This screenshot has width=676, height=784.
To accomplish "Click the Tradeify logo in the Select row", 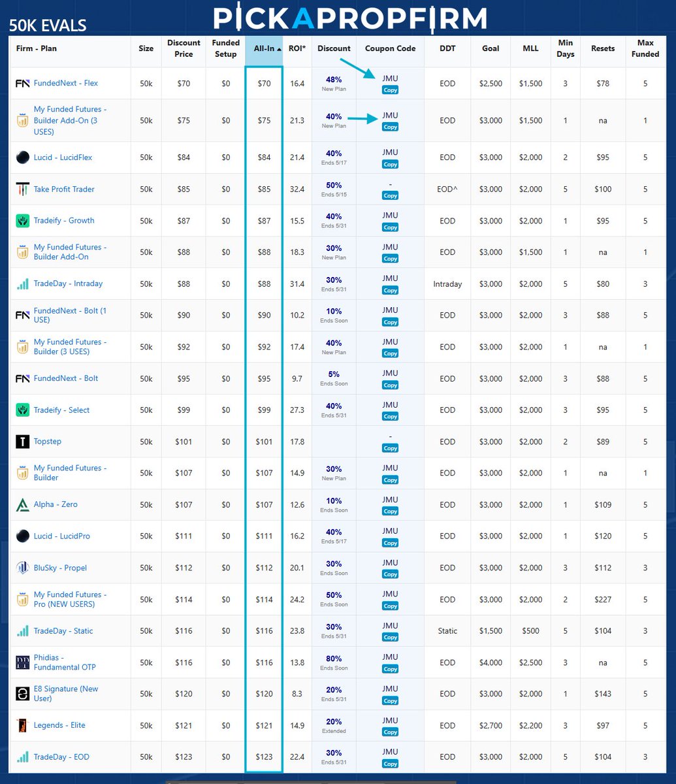I will point(22,410).
